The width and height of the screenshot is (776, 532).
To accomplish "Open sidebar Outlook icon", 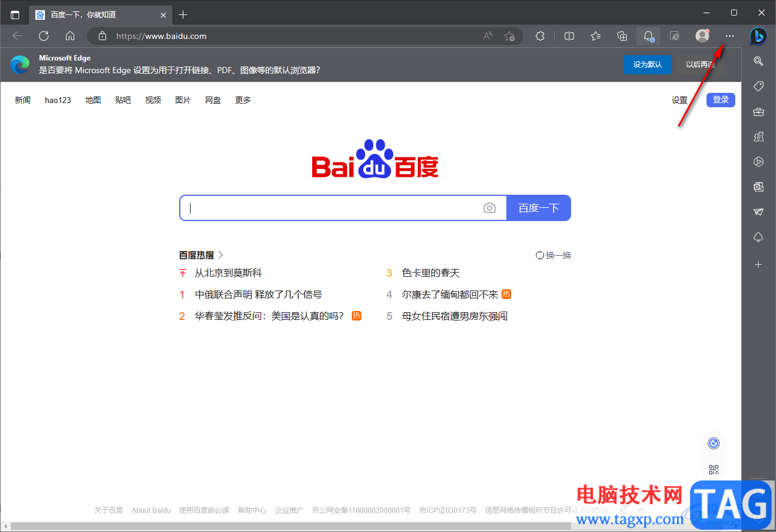I will [759, 187].
